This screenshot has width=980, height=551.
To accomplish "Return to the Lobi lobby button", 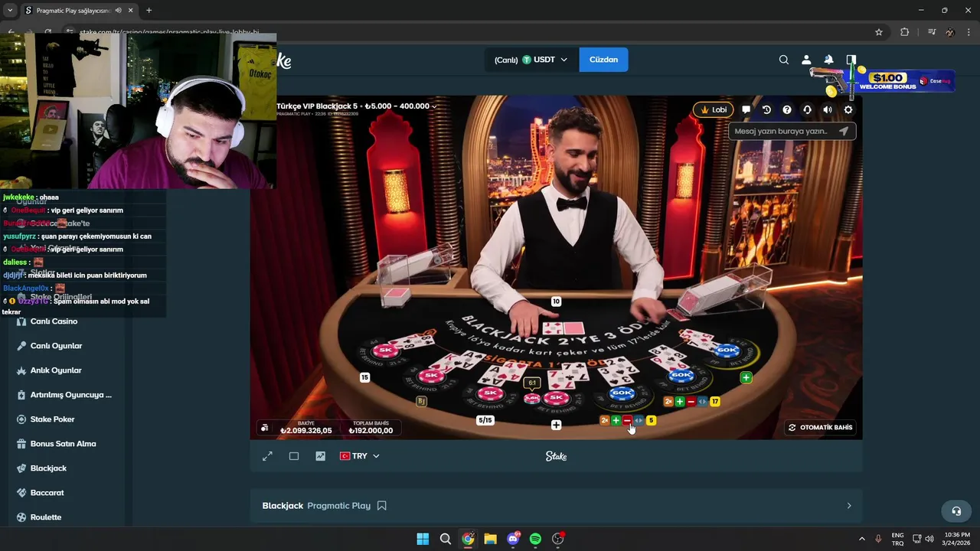I will [713, 109].
